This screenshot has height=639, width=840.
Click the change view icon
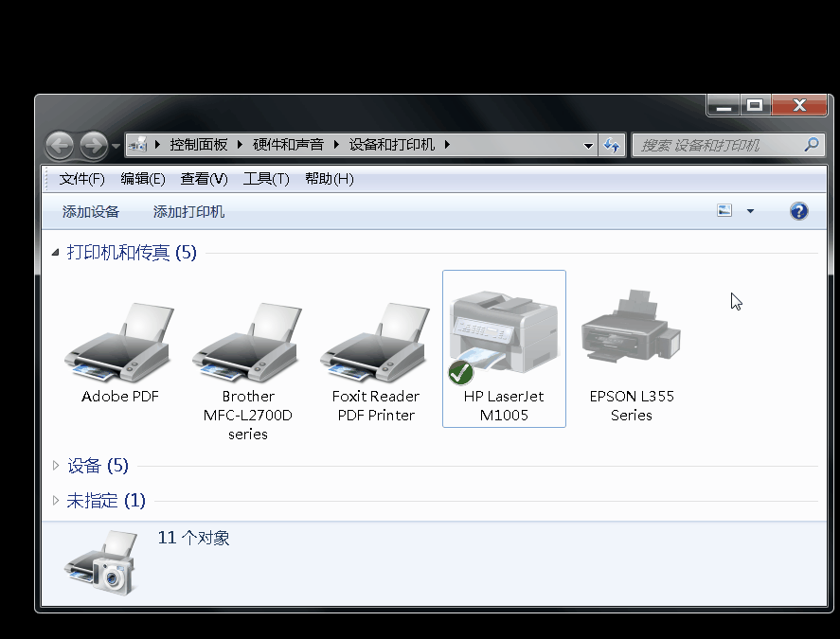[725, 211]
